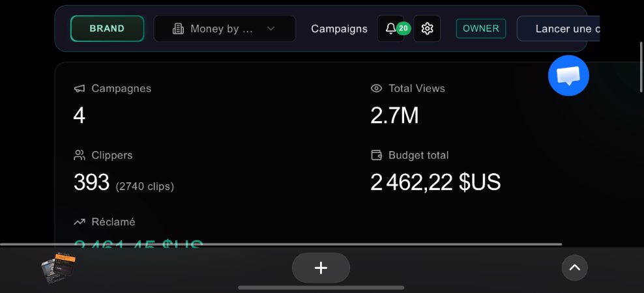Select the BRAND mode tab
The image size is (644, 293).
pyautogui.click(x=107, y=29)
